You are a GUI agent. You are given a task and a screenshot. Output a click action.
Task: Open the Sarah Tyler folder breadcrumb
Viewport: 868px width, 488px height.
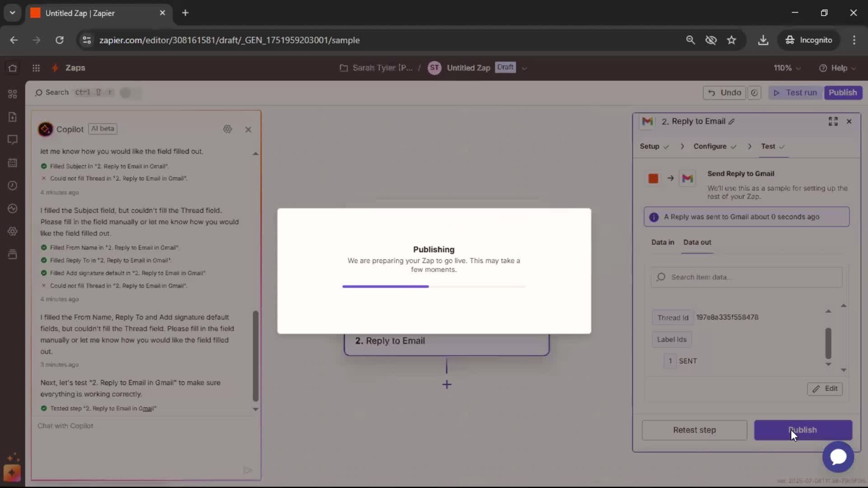tap(376, 68)
